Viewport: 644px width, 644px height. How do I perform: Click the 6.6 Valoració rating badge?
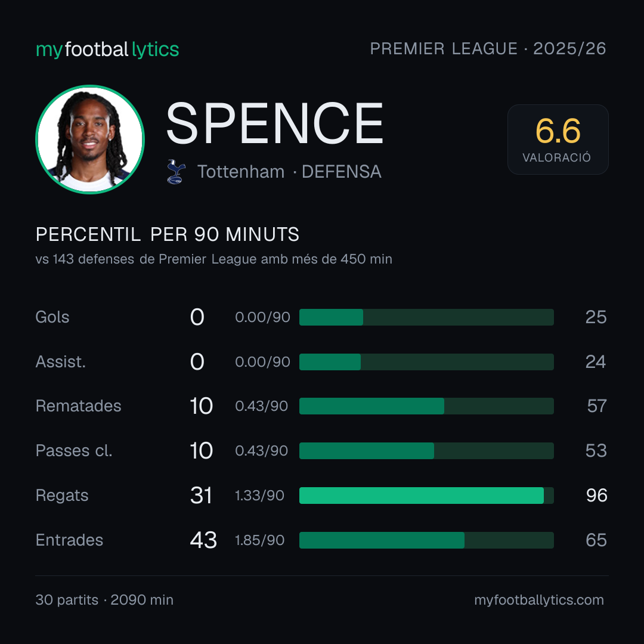(558, 140)
